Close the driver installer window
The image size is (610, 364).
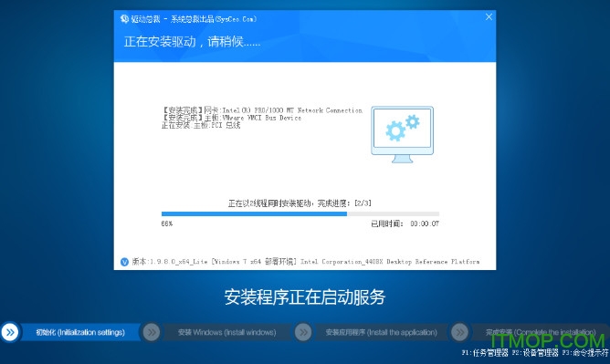[x=489, y=16]
